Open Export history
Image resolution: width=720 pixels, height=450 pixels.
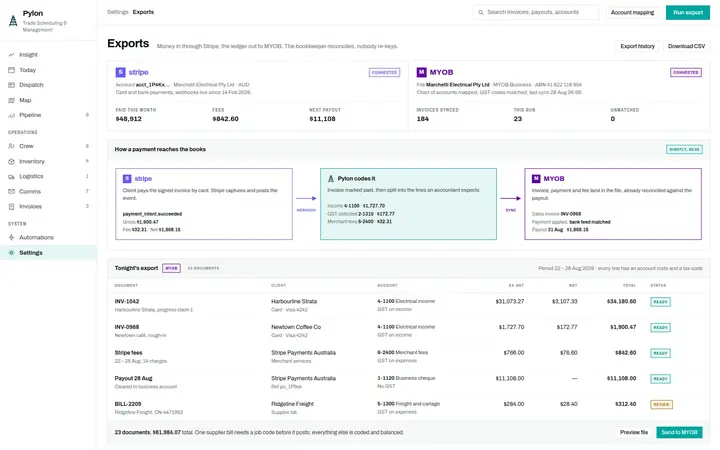click(637, 46)
